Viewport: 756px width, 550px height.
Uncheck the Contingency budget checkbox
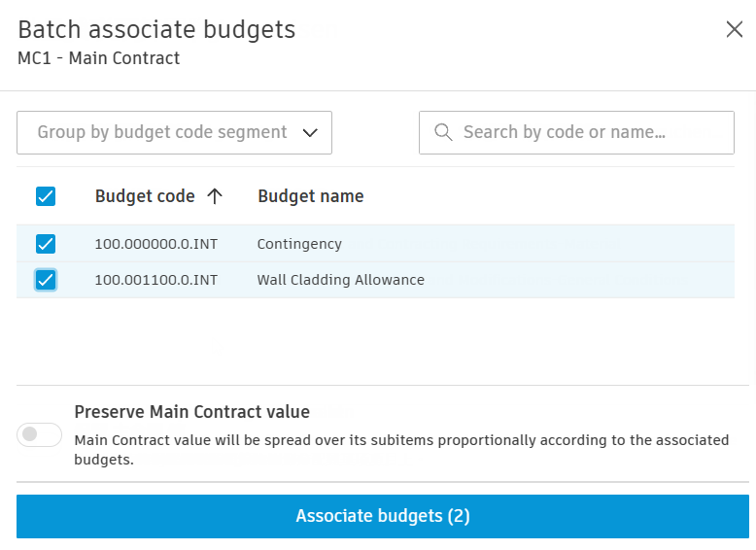(46, 244)
